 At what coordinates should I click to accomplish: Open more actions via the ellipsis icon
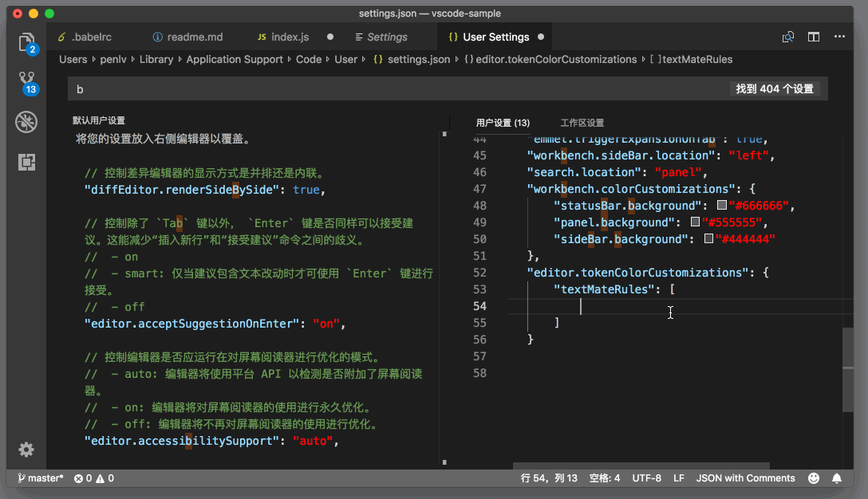point(839,37)
